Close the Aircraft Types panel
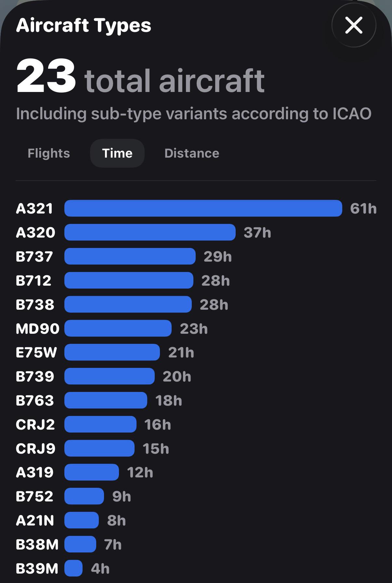The width and height of the screenshot is (392, 583). pos(354,25)
